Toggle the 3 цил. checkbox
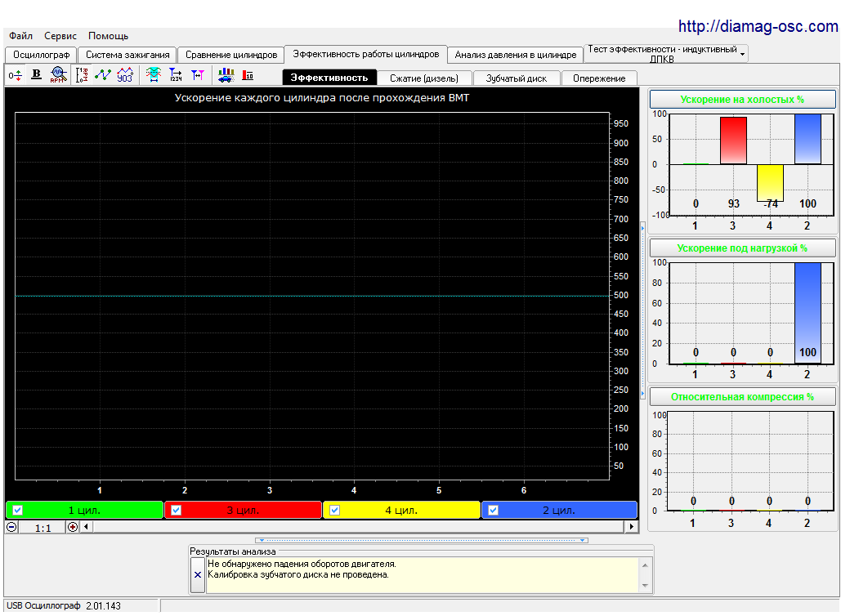Image resolution: width=850 pixels, height=616 pixels. 177,510
